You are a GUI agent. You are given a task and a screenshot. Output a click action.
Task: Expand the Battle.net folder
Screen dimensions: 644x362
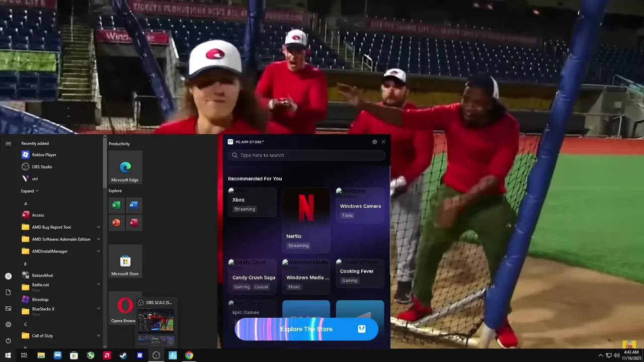click(x=99, y=285)
